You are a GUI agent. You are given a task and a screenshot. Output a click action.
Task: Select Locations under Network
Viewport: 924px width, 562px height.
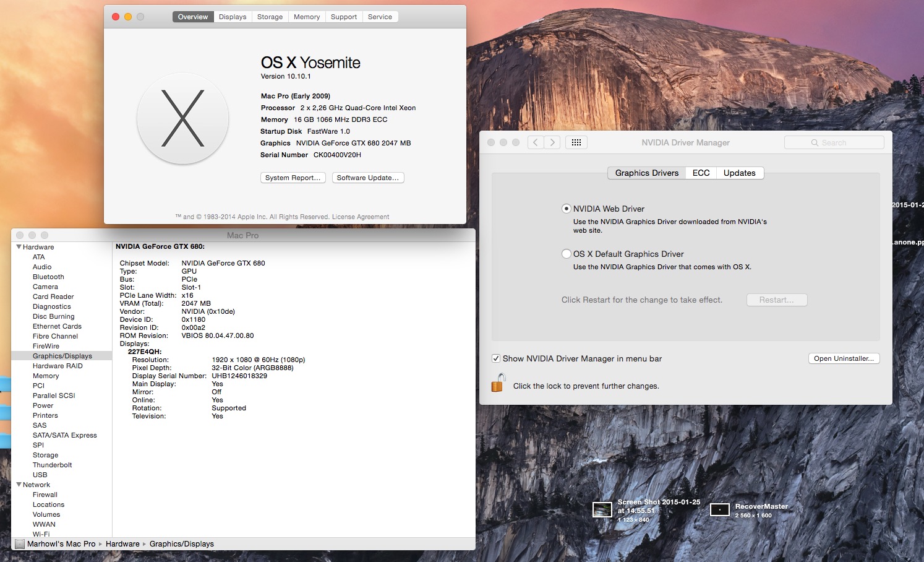point(48,504)
